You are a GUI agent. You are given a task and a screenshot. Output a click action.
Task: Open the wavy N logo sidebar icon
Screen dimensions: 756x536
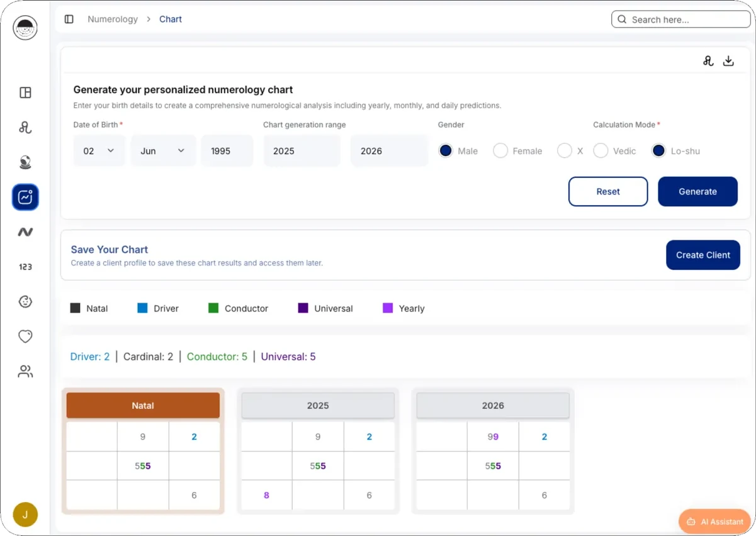coord(25,232)
